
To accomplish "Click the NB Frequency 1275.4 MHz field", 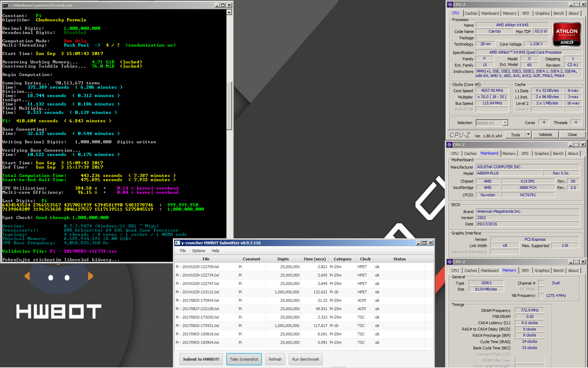I will point(556,295).
